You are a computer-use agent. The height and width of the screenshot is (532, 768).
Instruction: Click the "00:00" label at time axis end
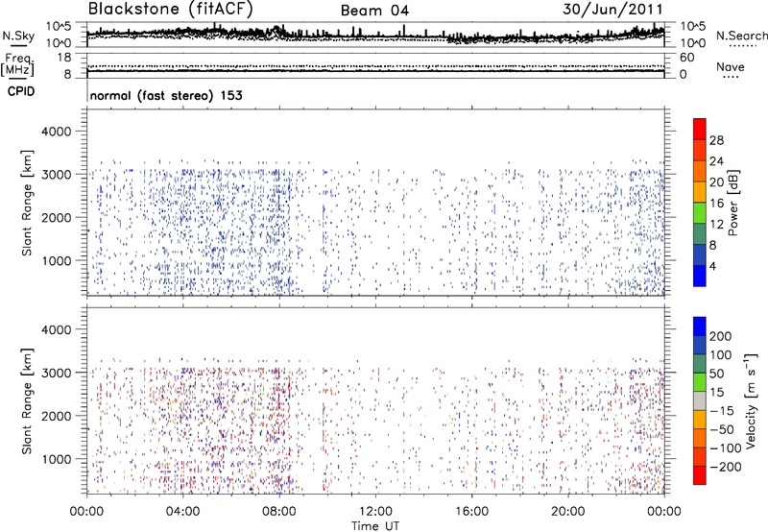click(663, 512)
